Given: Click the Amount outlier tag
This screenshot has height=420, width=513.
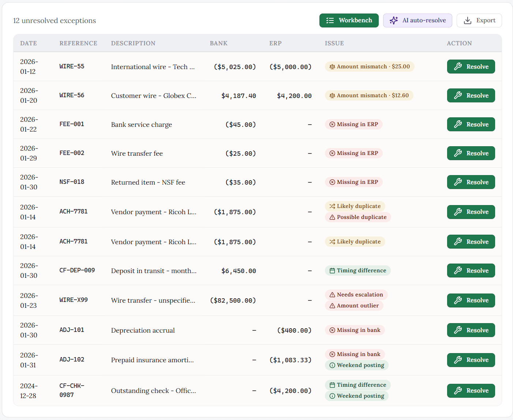Looking at the screenshot, I should click(x=354, y=306).
